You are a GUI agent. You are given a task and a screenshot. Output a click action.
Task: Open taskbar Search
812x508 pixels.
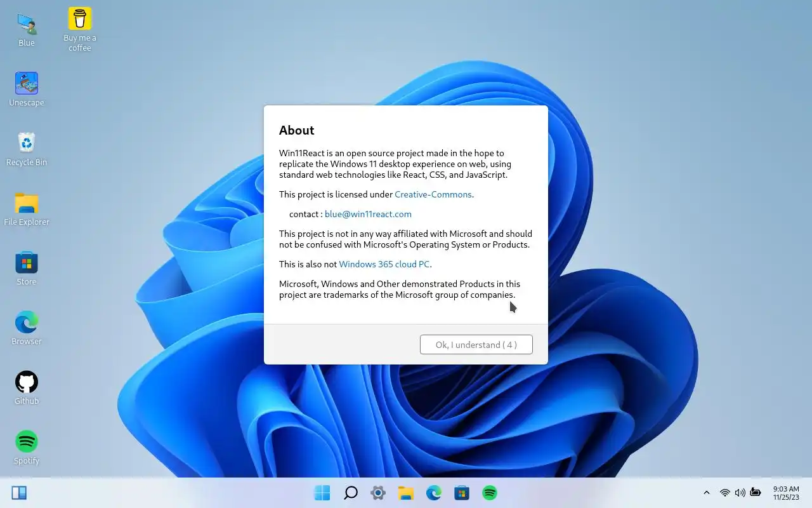(350, 493)
